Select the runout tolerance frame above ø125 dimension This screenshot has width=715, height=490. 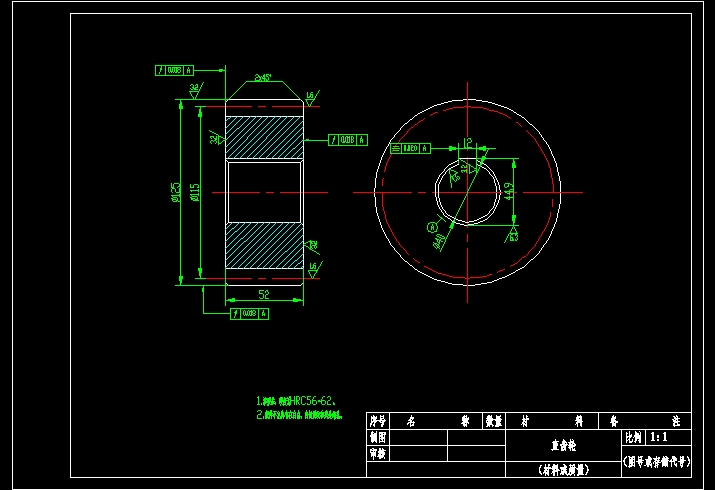(x=174, y=70)
